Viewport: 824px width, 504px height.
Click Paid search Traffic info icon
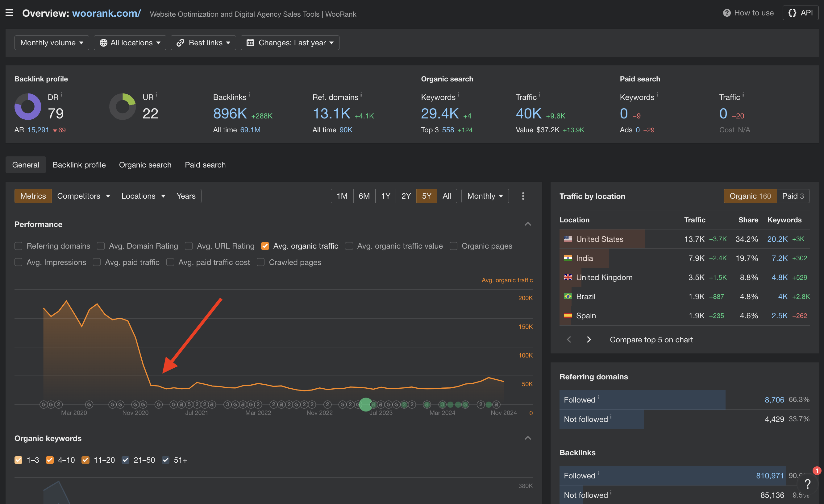point(743,95)
